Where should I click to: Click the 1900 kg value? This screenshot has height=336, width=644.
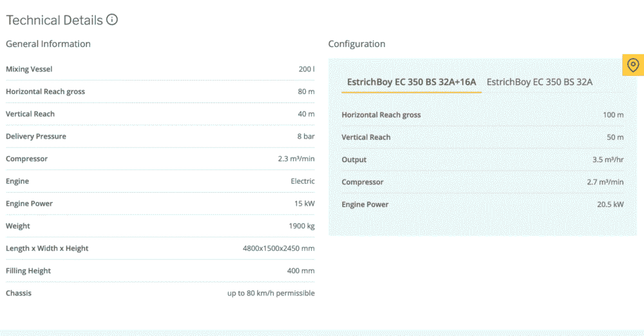pyautogui.click(x=301, y=226)
